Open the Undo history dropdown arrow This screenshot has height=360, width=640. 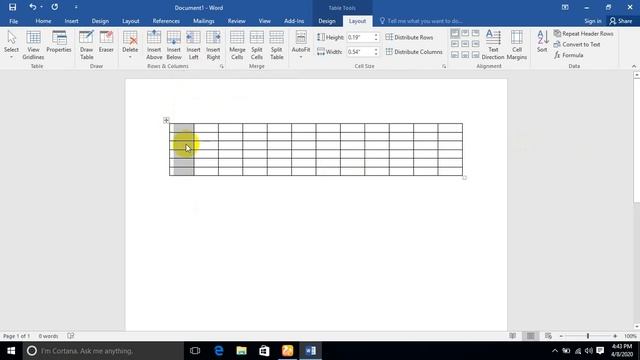coord(42,7)
